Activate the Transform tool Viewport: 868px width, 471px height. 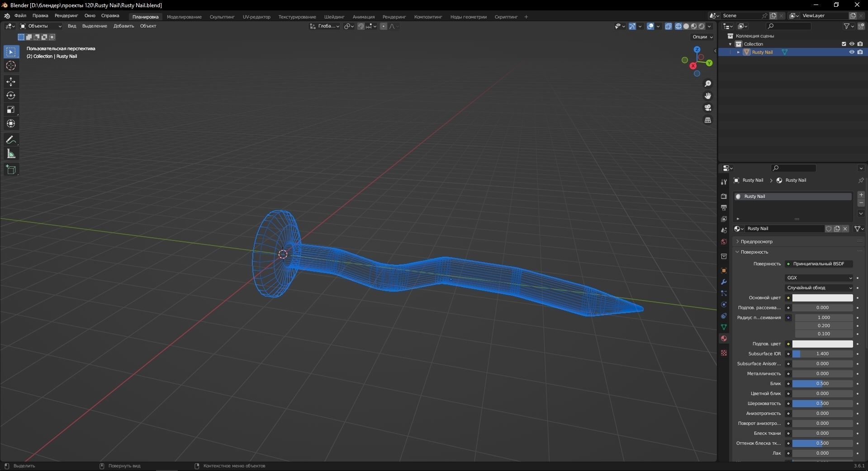click(11, 123)
